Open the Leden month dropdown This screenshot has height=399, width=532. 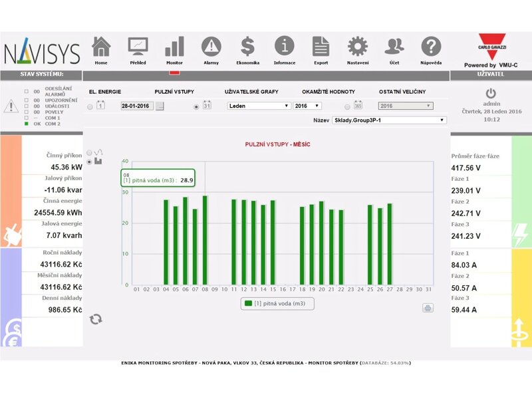pos(259,106)
